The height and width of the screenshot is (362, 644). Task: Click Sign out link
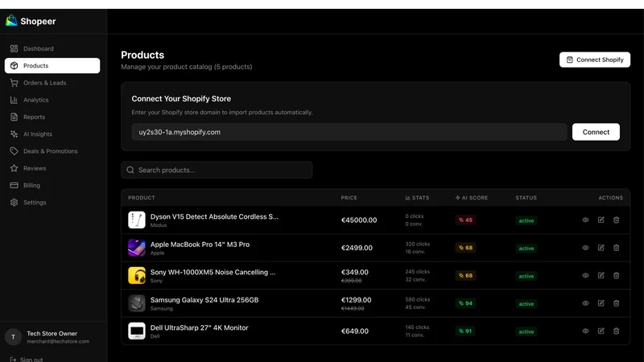coord(27,359)
